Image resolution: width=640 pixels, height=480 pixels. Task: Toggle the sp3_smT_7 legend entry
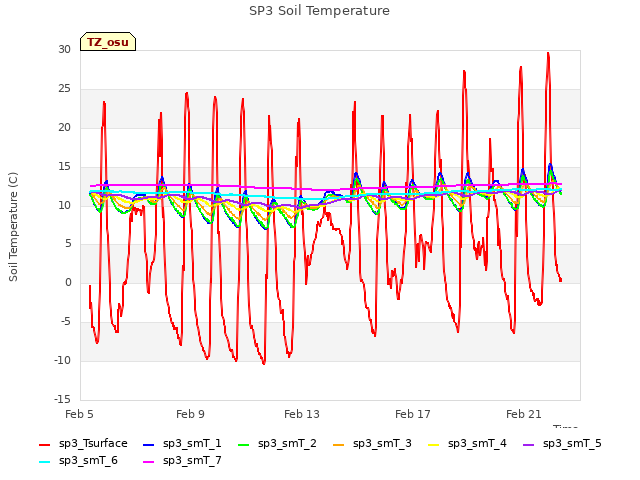182,461
